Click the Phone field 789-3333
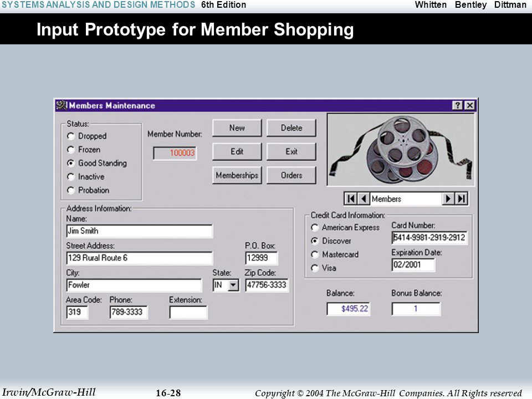 point(129,312)
